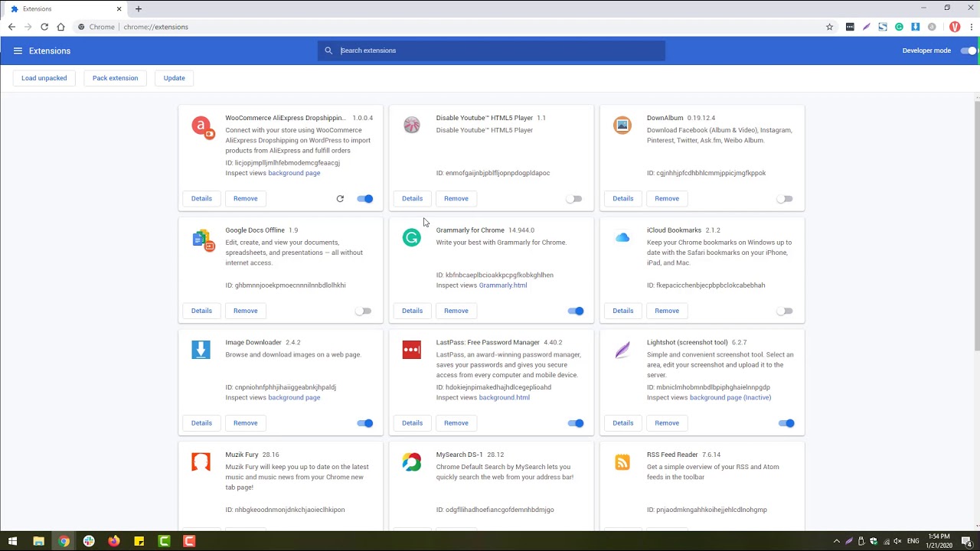
Task: Open Sticky Notes from the taskbar
Action: click(139, 541)
